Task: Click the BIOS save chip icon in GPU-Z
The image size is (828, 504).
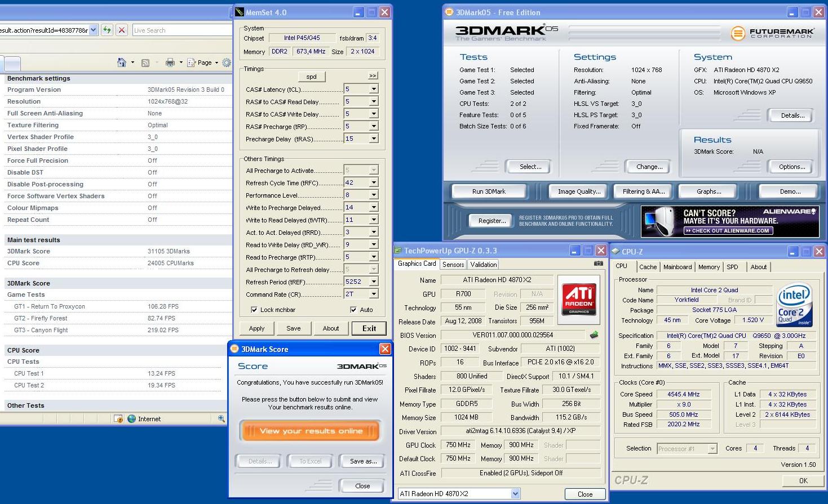Action: point(594,335)
